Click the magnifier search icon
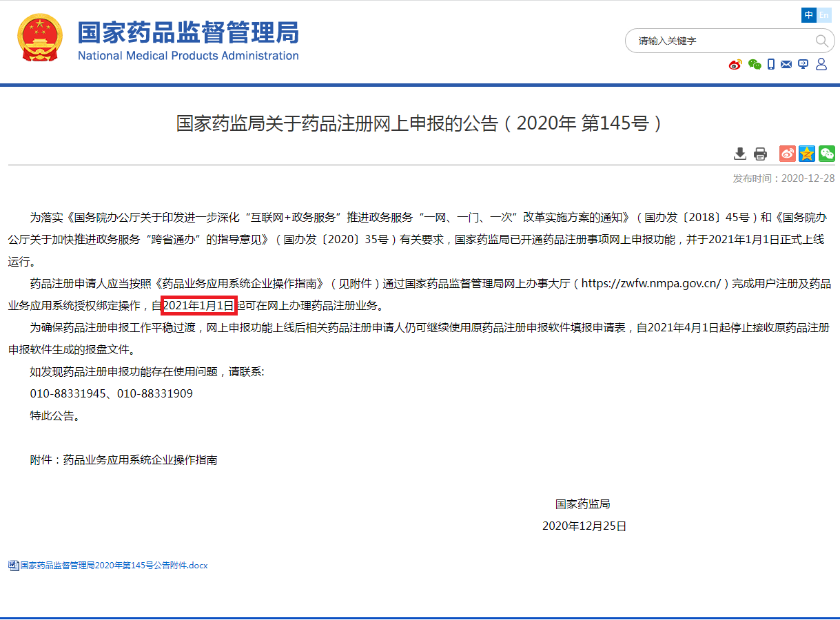Screen dimensions: 840x620 pos(821,41)
